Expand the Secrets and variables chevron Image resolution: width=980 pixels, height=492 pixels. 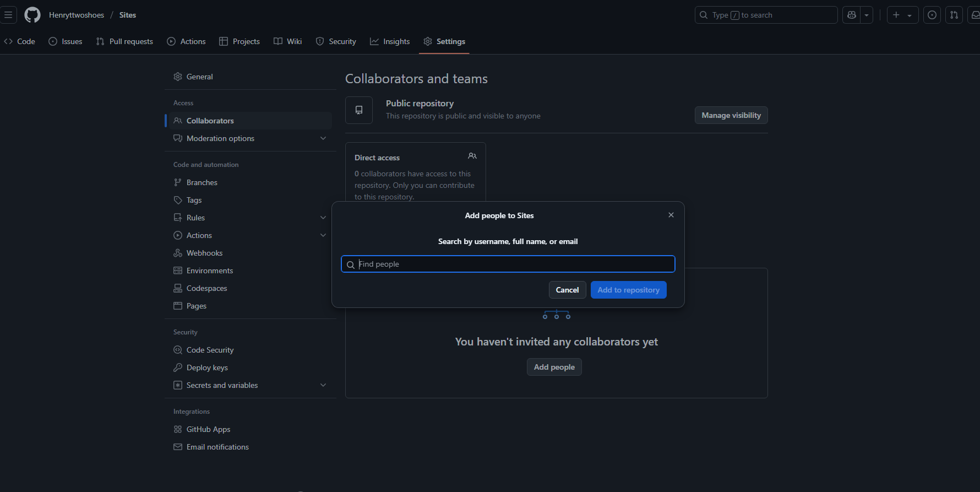323,385
